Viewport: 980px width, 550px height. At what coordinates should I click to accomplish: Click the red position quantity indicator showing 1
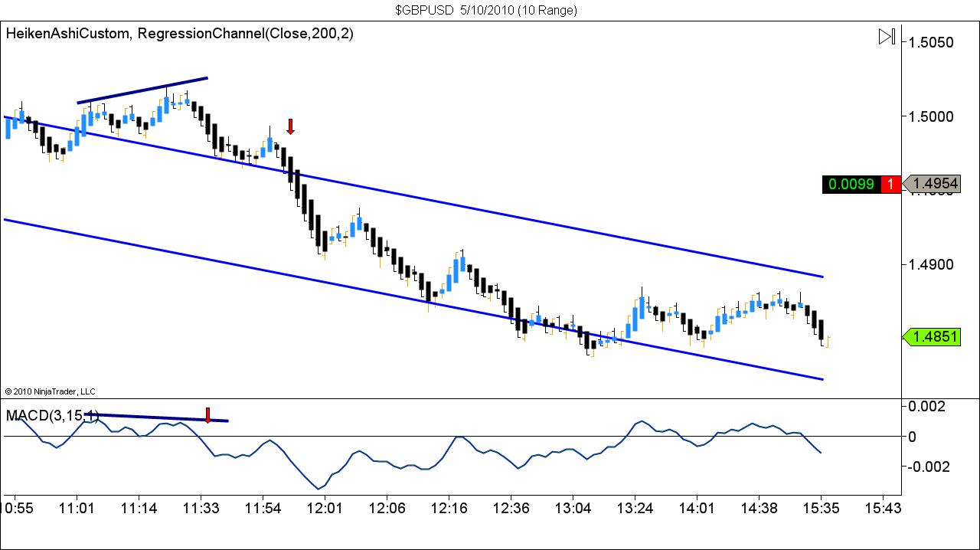(x=891, y=184)
